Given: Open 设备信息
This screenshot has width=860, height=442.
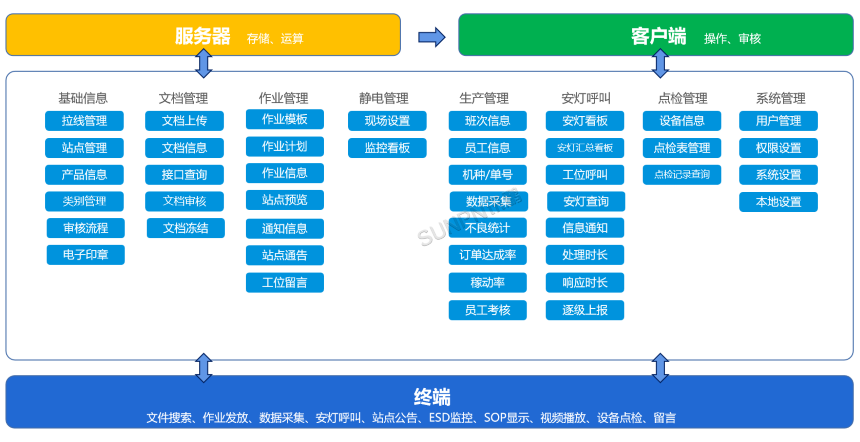Looking at the screenshot, I should 682,121.
